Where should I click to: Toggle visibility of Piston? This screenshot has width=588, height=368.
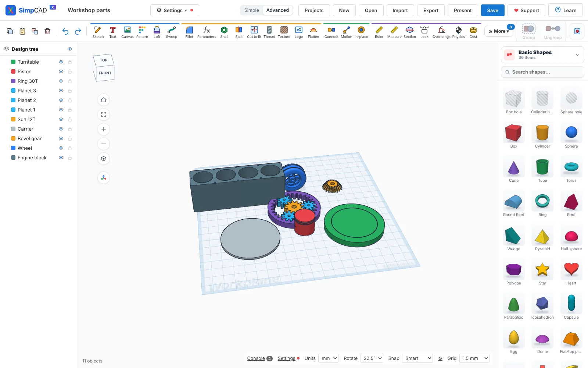pos(61,71)
